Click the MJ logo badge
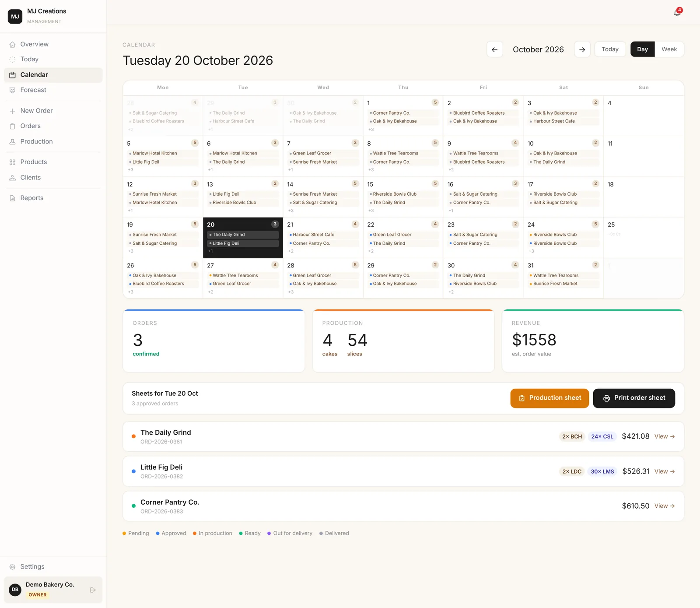Image resolution: width=700 pixels, height=608 pixels. pyautogui.click(x=15, y=16)
